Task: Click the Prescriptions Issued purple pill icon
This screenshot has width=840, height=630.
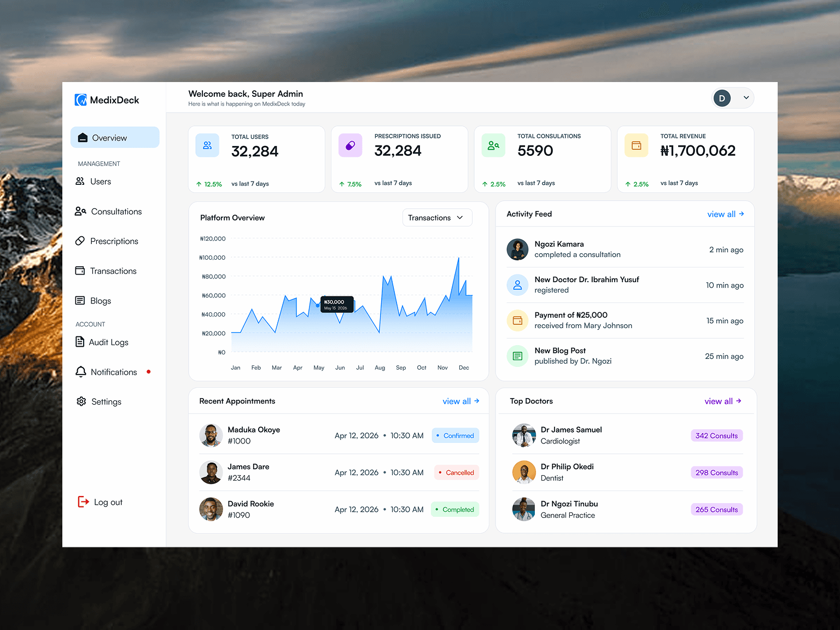Action: [x=351, y=145]
